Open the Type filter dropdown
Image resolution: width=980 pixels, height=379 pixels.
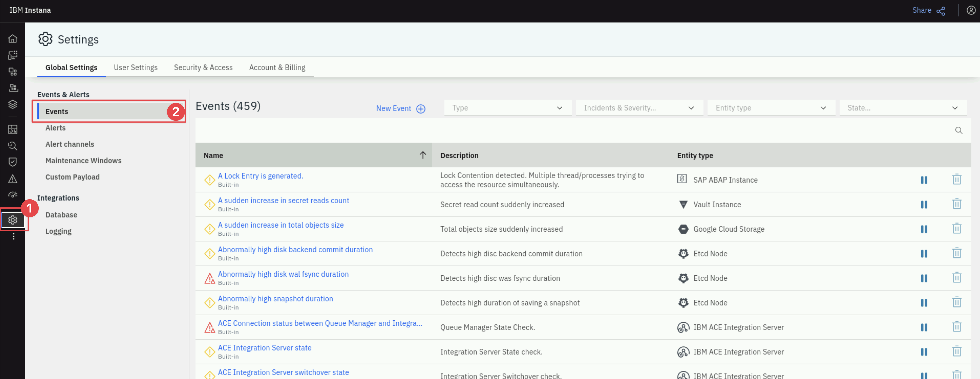[508, 108]
